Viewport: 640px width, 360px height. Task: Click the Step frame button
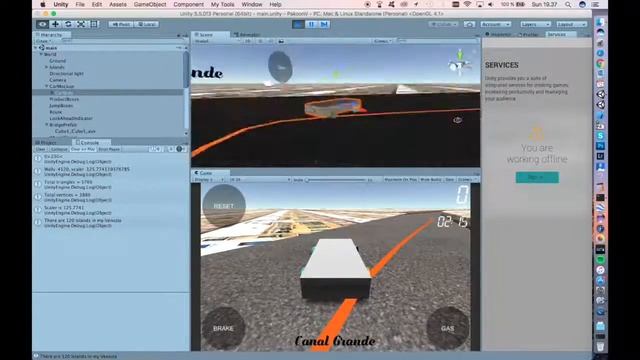324,24
